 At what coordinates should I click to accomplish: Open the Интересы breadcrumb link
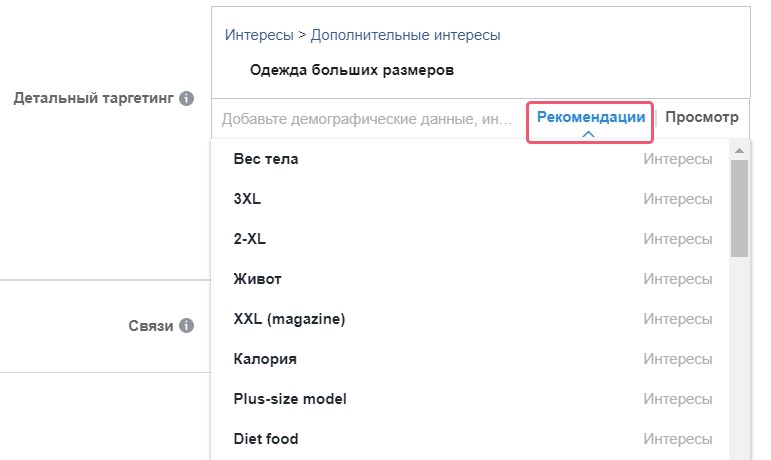[259, 35]
